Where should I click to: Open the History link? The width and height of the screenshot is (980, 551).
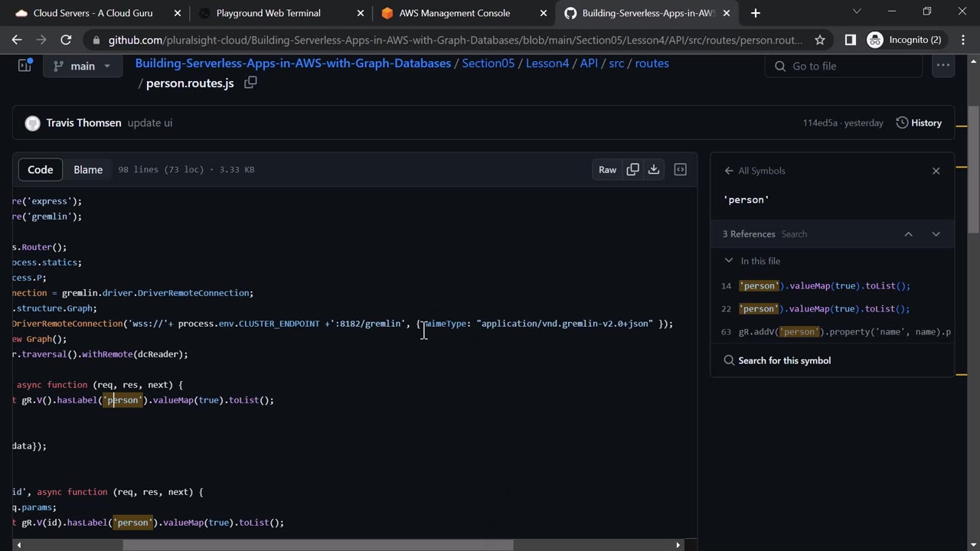pos(919,122)
